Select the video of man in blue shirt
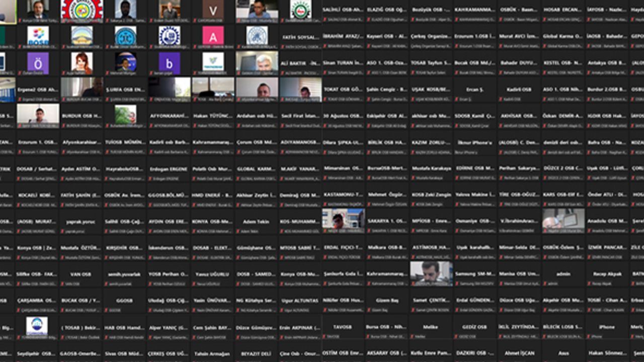Image resolution: width=644 pixels, height=362 pixels. [x=257, y=11]
